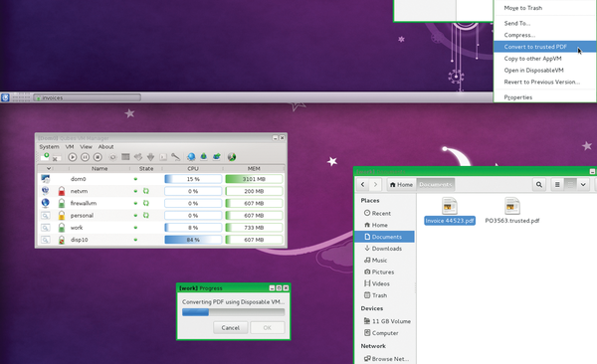Open the System menu in VM Manager

point(49,146)
